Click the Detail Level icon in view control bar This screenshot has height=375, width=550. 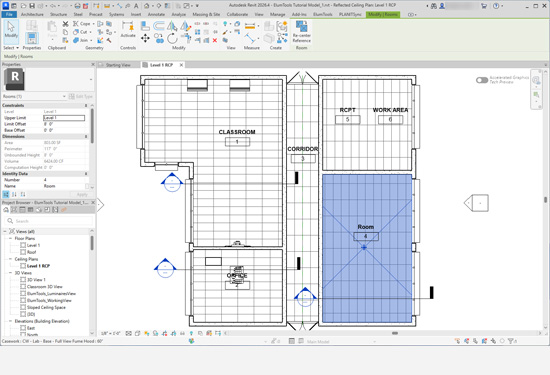coord(129,333)
